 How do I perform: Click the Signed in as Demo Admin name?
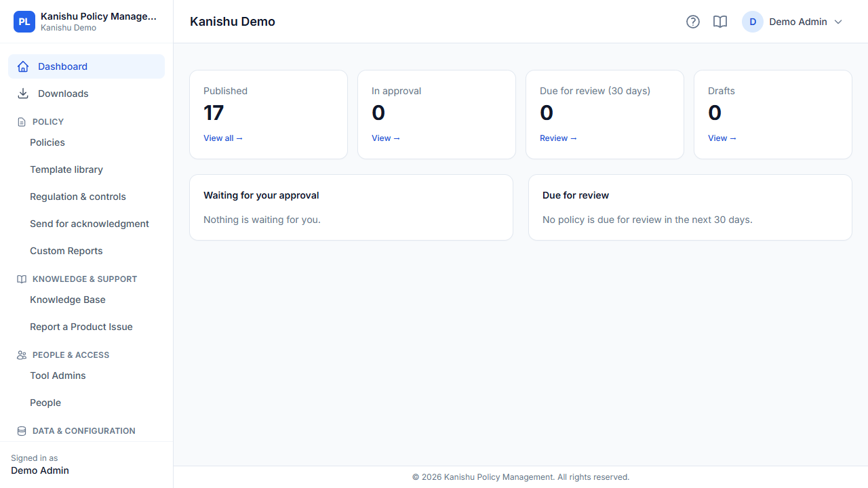pyautogui.click(x=40, y=470)
